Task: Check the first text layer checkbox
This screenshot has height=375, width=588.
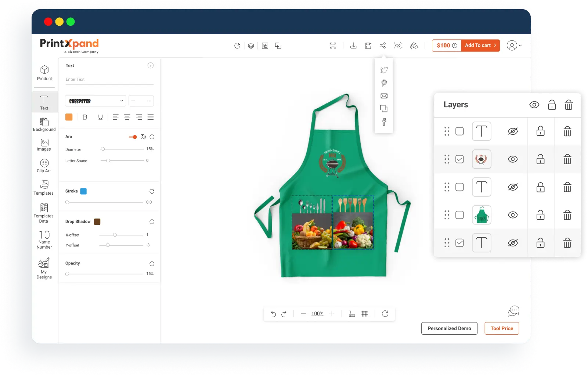Action: pos(459,131)
